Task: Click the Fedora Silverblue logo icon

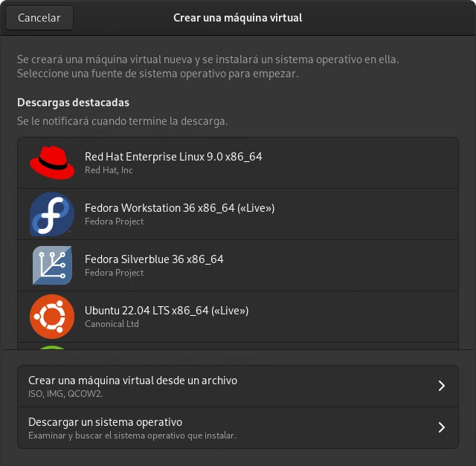Action: point(52,265)
